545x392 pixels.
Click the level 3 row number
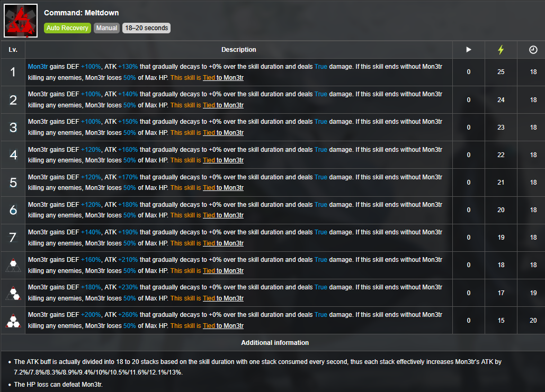point(13,127)
